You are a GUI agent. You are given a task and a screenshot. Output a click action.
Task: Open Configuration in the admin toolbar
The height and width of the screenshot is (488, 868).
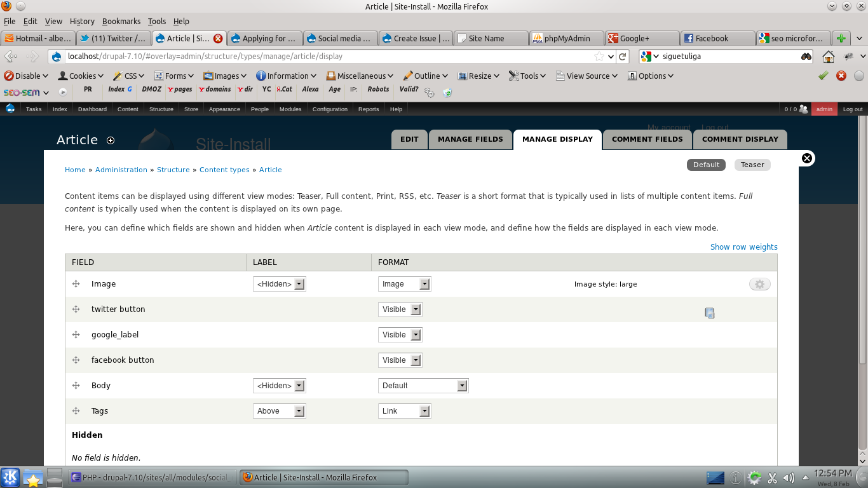pyautogui.click(x=330, y=109)
